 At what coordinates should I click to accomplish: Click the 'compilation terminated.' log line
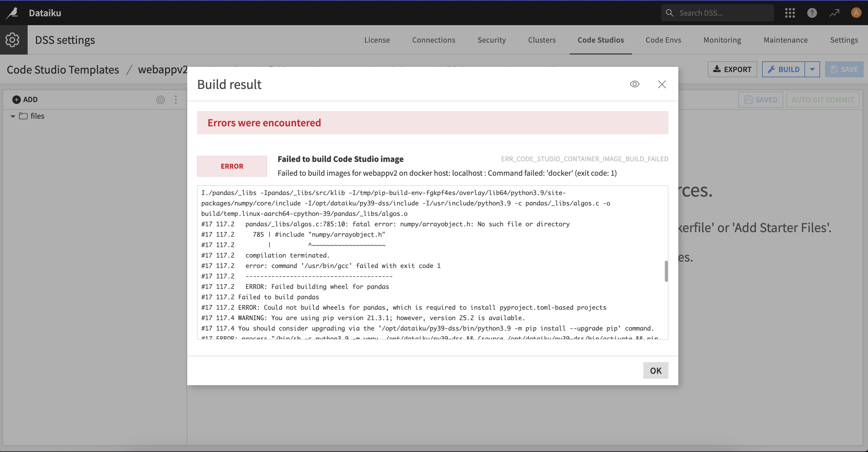(287, 255)
